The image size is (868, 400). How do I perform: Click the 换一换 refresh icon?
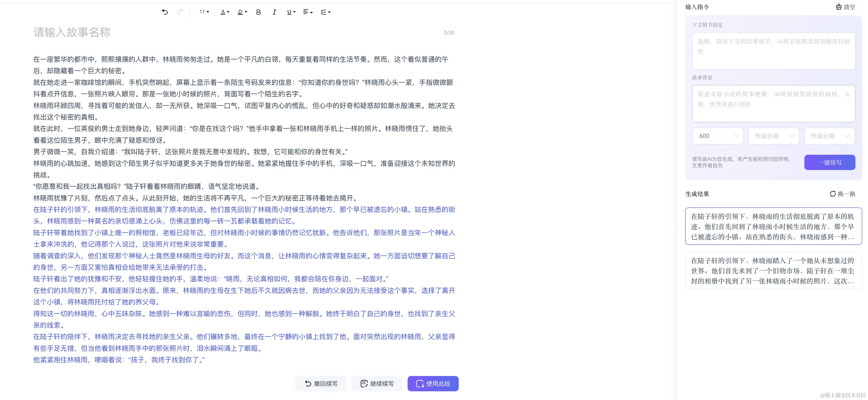click(832, 194)
